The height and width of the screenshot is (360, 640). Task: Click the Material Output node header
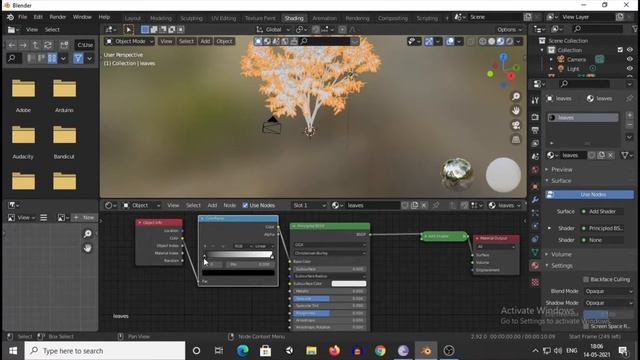[496, 238]
